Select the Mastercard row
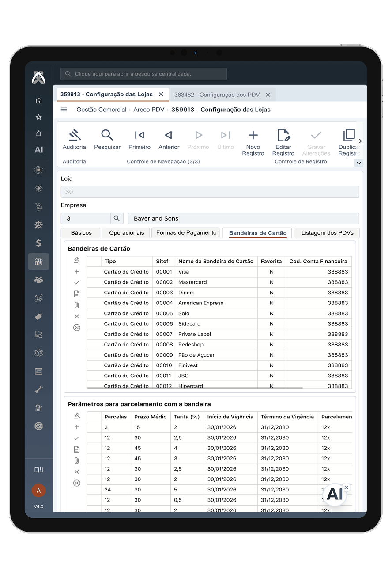 (219, 282)
